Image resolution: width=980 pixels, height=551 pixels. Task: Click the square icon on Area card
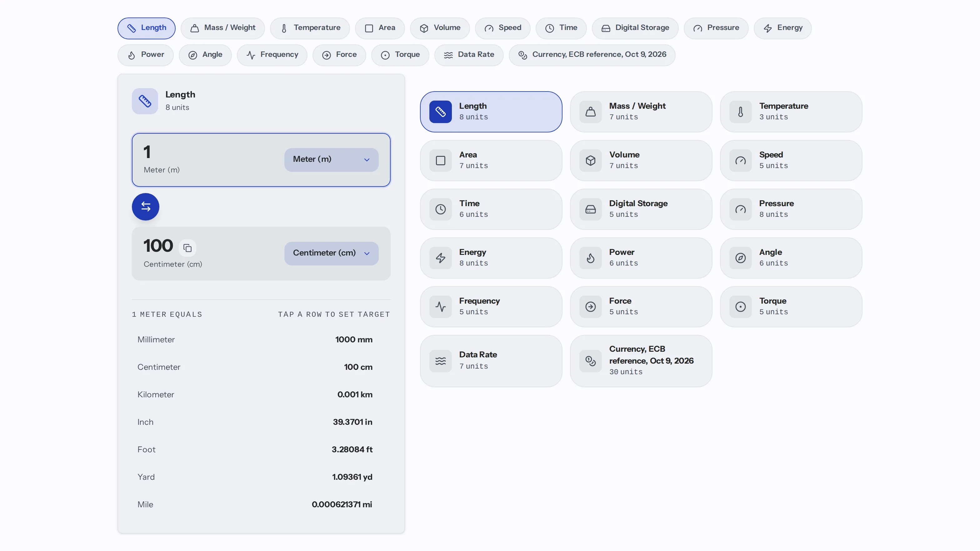441,161
